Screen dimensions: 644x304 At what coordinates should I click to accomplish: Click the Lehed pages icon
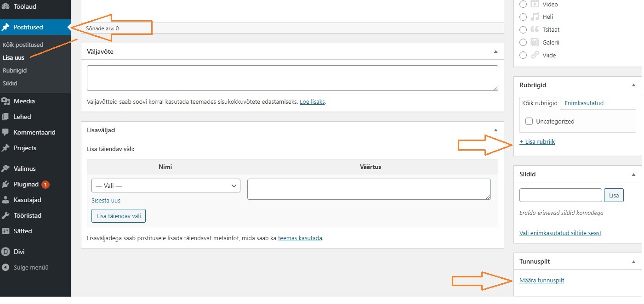coord(6,117)
